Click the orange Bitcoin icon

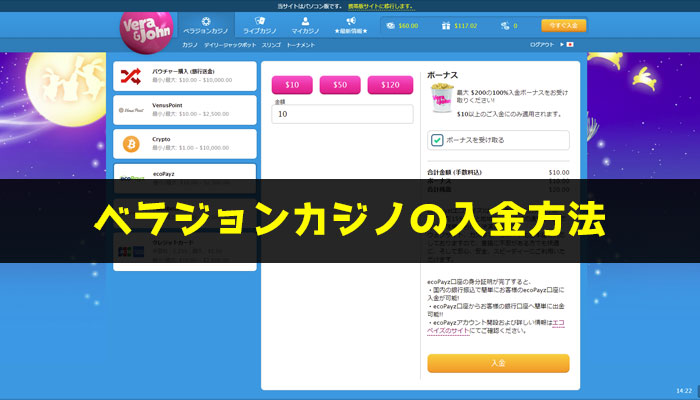coord(131,144)
